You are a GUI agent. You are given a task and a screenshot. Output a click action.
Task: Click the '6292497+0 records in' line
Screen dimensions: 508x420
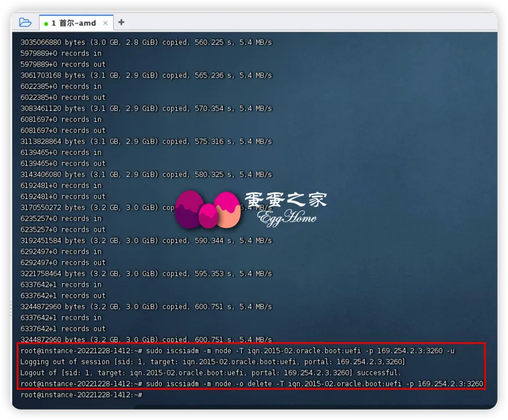[x=60, y=252]
